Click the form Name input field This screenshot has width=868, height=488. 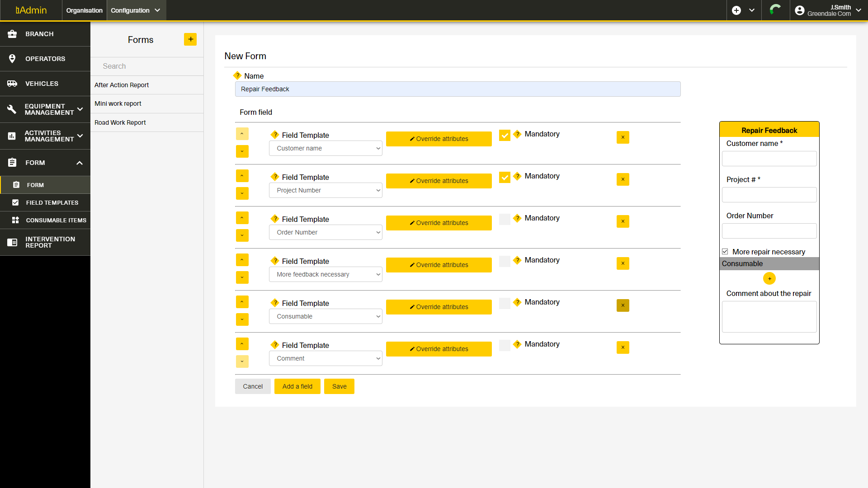pos(458,89)
